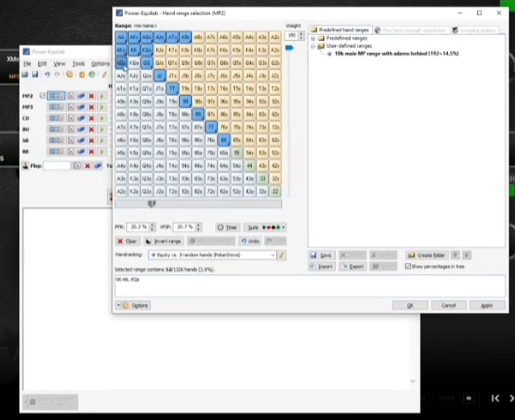Viewport: 515px width, 420px height.
Task: Open the Tools menu
Action: click(78, 64)
